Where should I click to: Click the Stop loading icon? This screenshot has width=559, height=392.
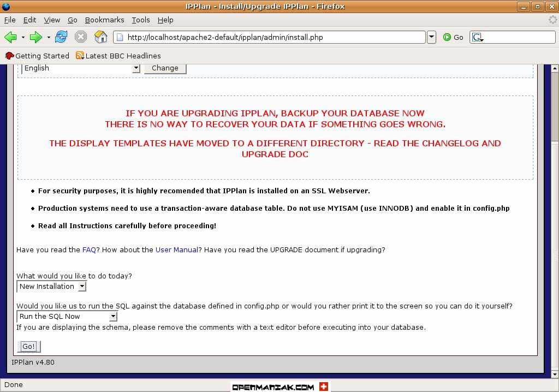point(81,37)
